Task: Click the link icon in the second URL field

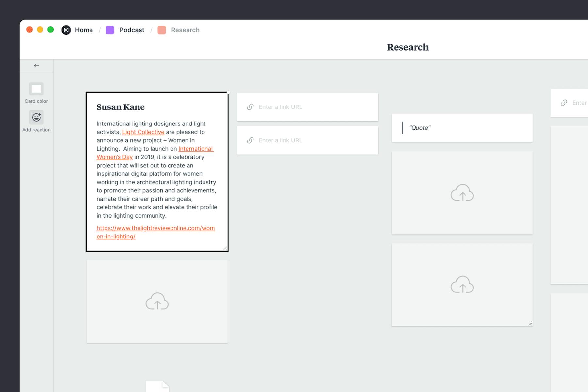Action: tap(250, 140)
